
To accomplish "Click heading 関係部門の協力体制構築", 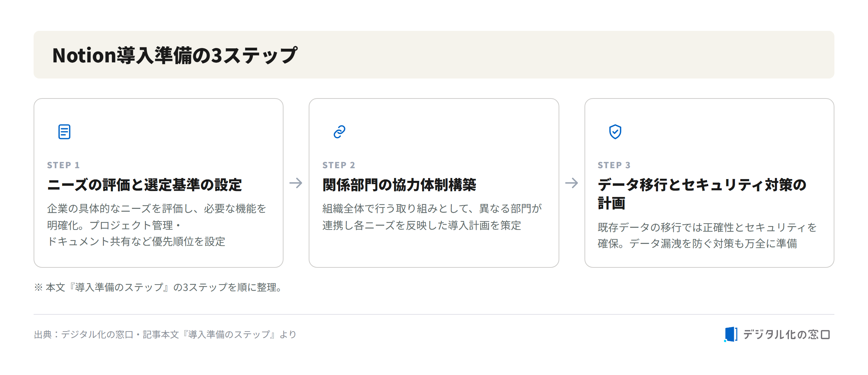I will click(399, 185).
